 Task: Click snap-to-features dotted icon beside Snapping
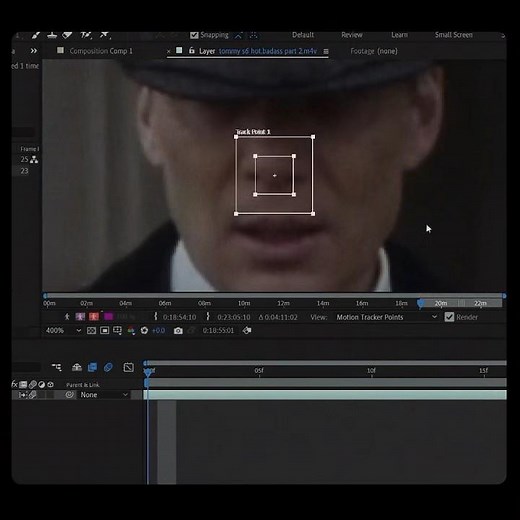pos(254,35)
